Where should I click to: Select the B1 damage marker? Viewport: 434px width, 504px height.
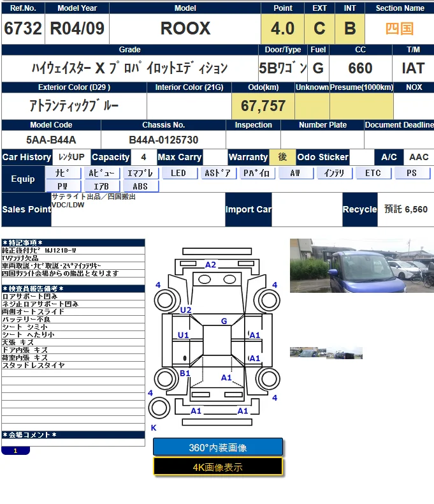pyautogui.click(x=185, y=373)
